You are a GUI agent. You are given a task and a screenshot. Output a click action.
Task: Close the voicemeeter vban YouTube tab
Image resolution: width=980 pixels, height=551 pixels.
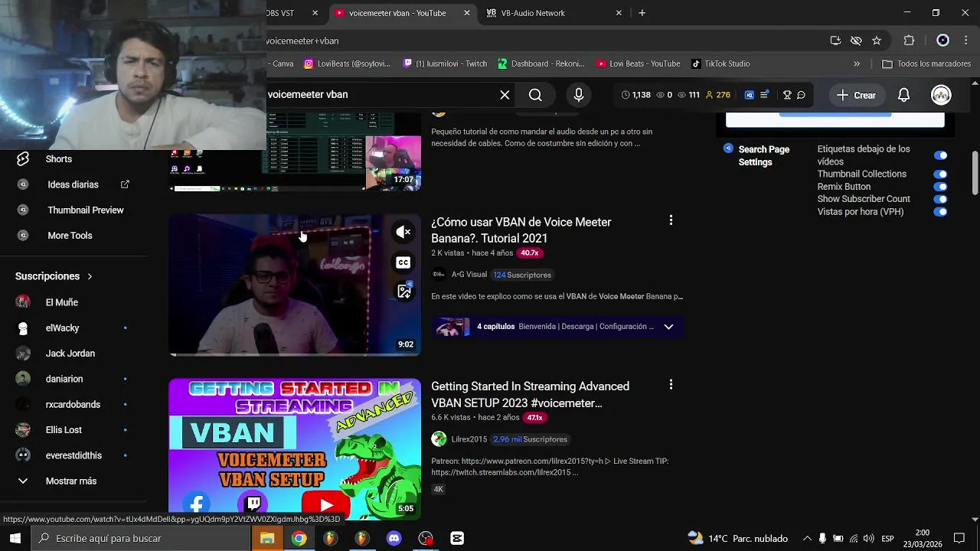pos(467,13)
